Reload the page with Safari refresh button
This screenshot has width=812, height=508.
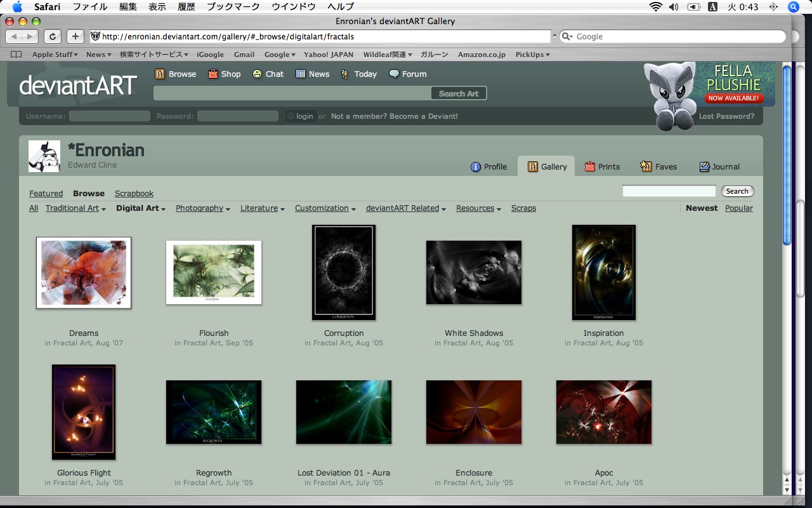[53, 37]
